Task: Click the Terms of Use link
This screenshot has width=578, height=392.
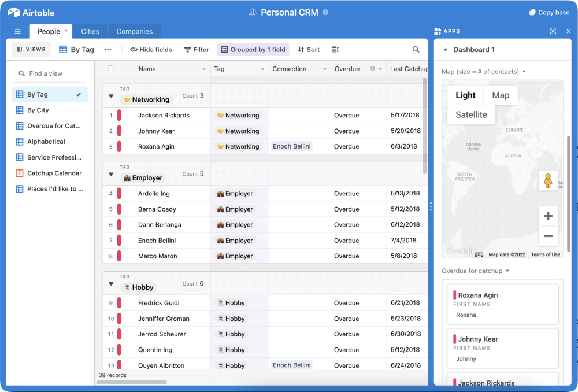Action: (x=546, y=254)
